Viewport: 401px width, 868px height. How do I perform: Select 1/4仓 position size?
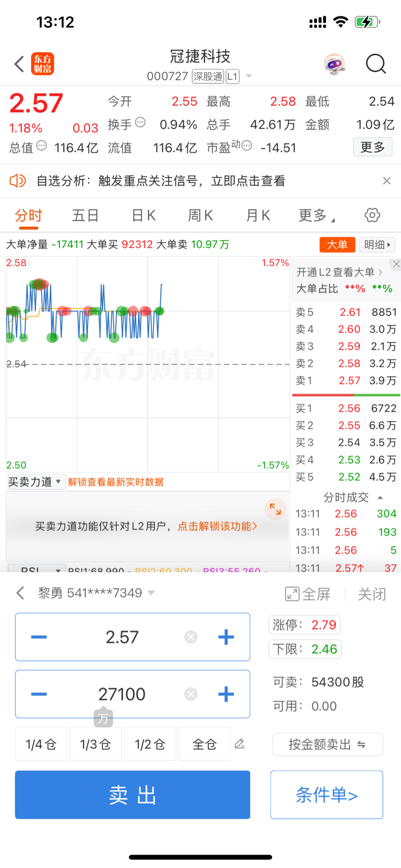[x=41, y=744]
